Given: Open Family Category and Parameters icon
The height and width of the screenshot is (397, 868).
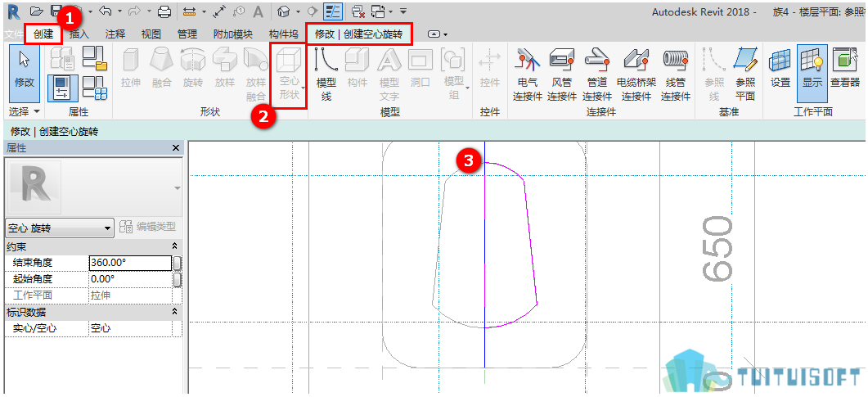Looking at the screenshot, I should [x=94, y=58].
